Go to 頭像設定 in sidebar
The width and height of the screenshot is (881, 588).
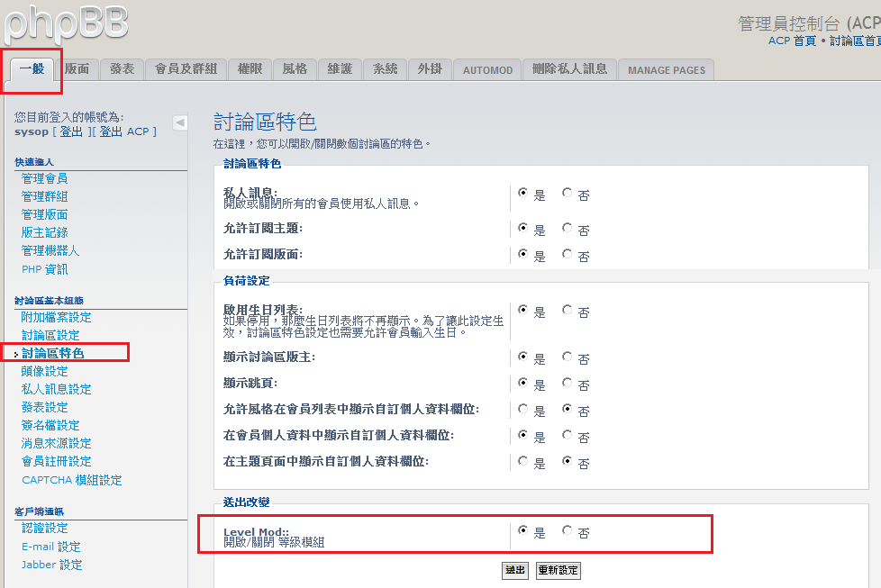tap(44, 371)
